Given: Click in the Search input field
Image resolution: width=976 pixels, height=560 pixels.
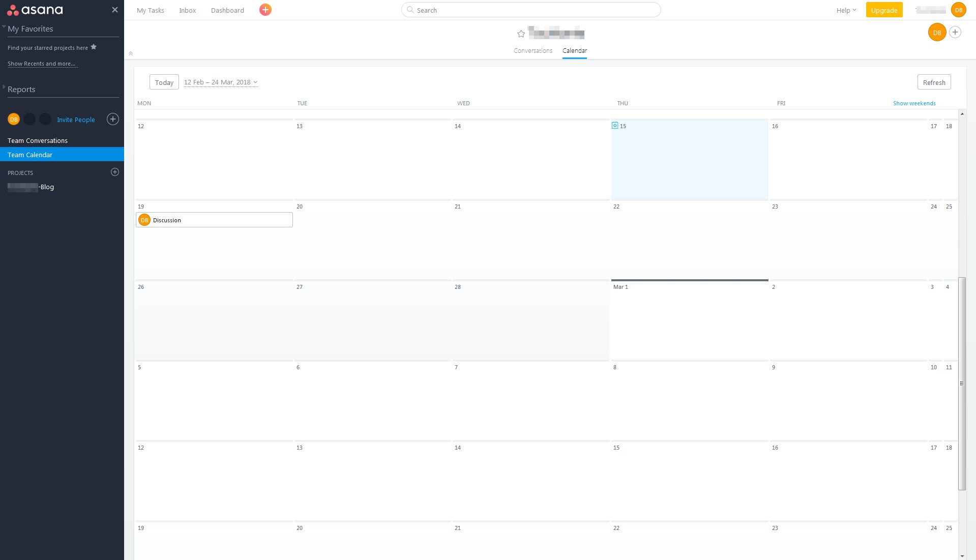Looking at the screenshot, I should [531, 10].
